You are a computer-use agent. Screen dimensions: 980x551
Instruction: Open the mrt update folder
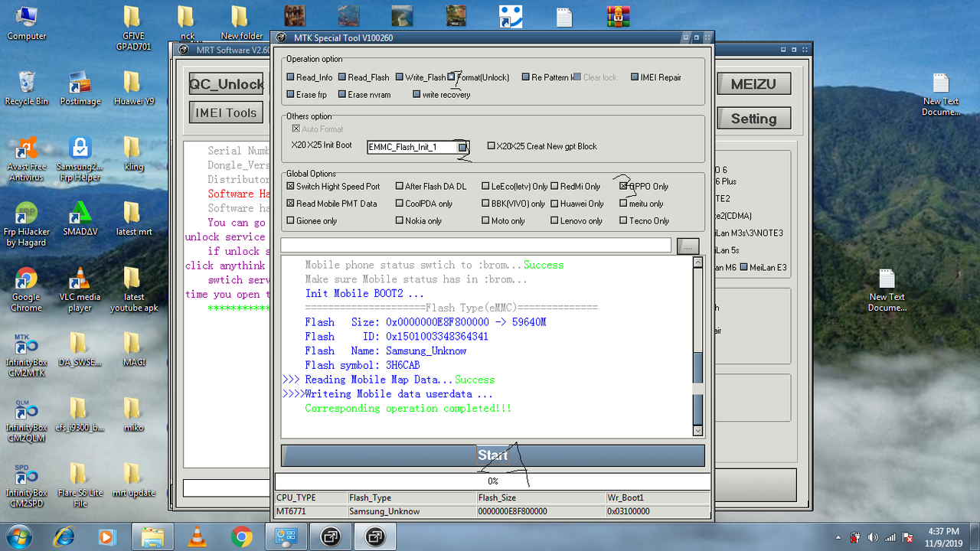click(133, 479)
